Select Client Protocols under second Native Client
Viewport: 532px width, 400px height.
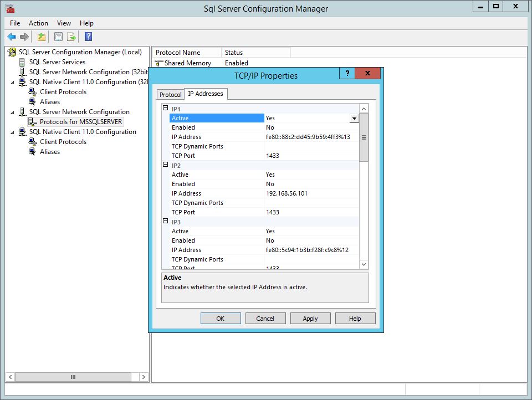63,142
